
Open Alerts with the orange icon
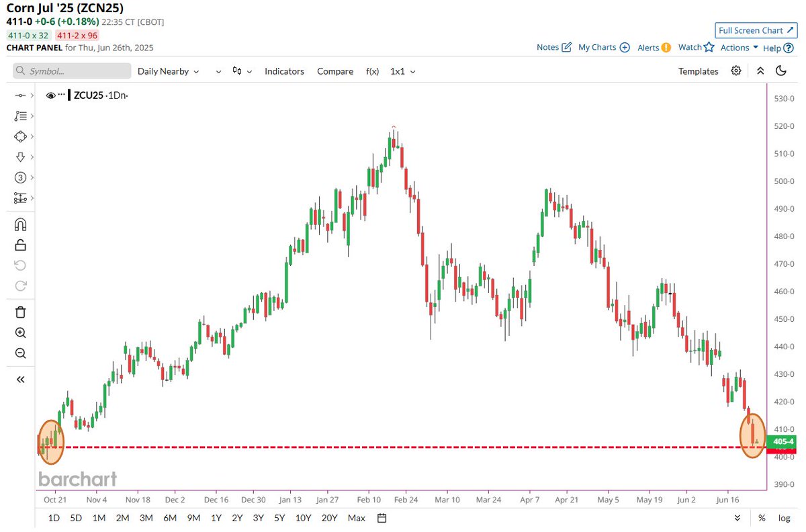click(x=654, y=47)
